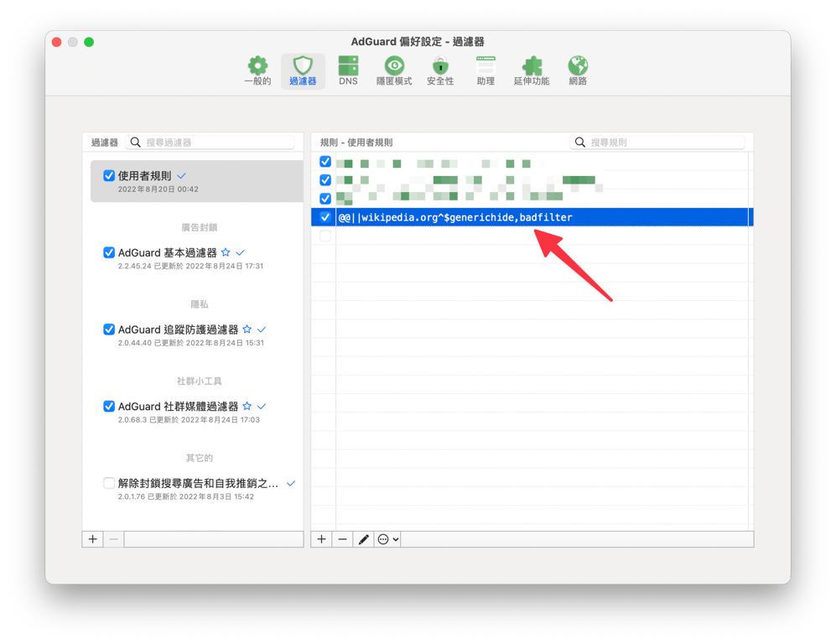Open the DNS preferences tab
The image size is (836, 644).
point(348,71)
